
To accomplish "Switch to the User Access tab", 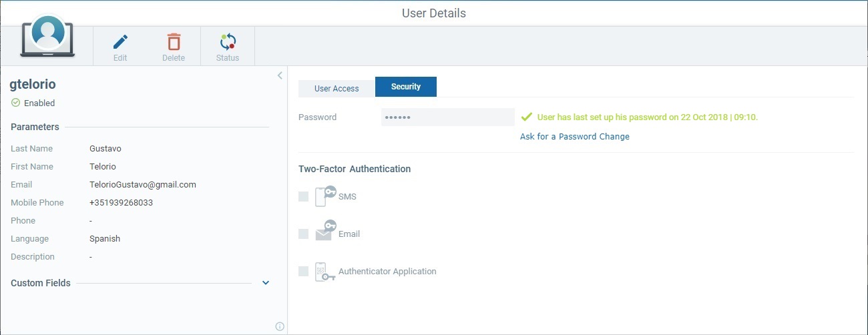I will coord(337,88).
